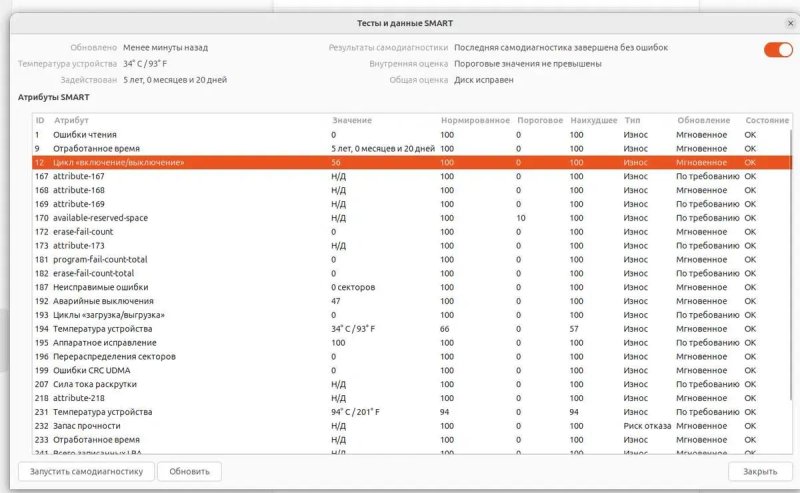Select Аварийные выключения row
Screen dimensions: 800x493
412,301
